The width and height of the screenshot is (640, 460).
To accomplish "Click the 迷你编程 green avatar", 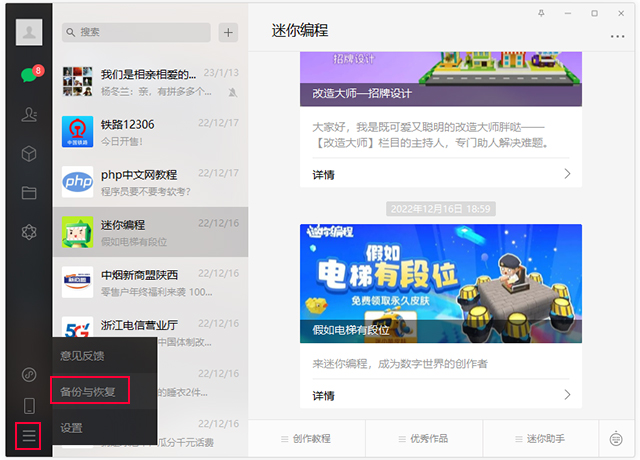I will point(78,232).
